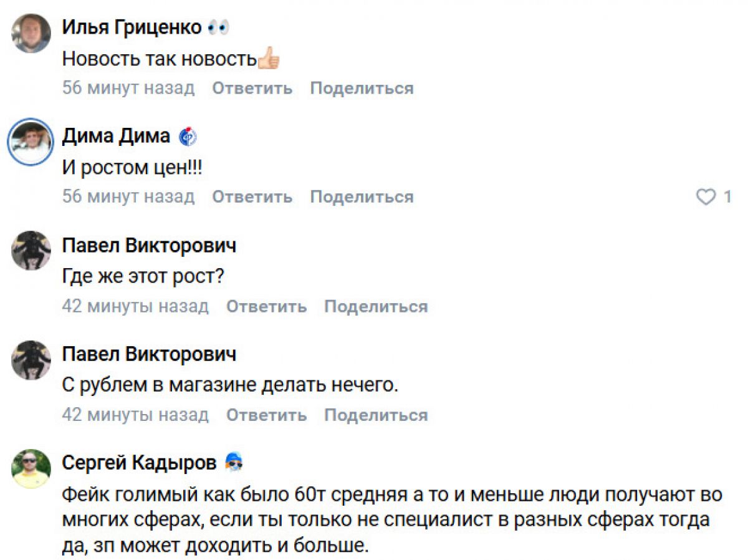Click the avatar beside 'С рублем в магазине'
The width and height of the screenshot is (748, 560).
point(31,359)
